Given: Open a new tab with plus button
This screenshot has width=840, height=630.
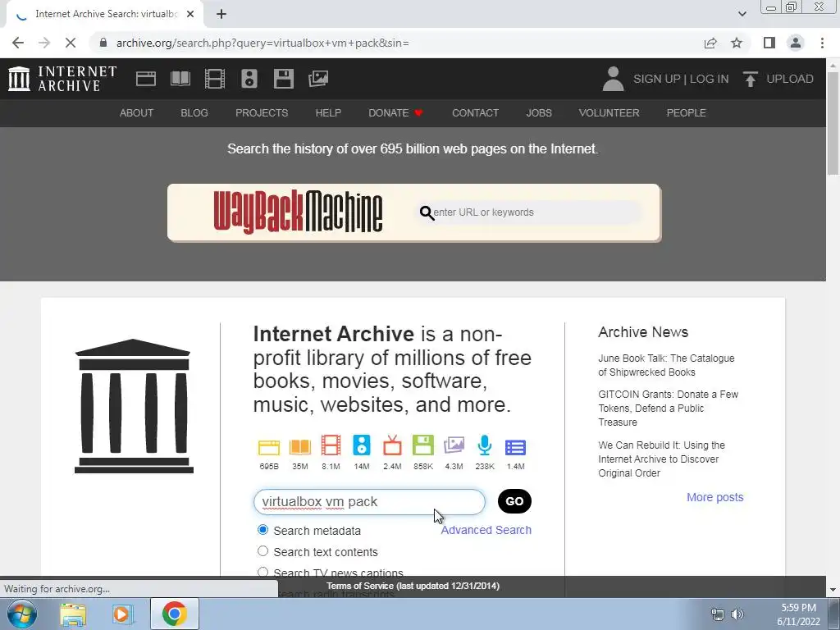Looking at the screenshot, I should pos(221,15).
